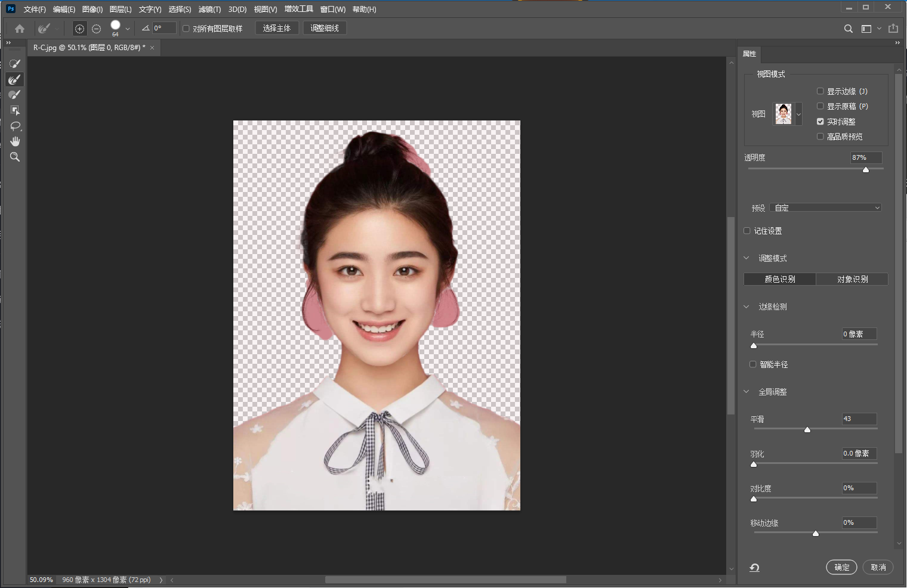The width and height of the screenshot is (907, 588).
Task: Collapse the 边缘检测 section
Action: click(746, 307)
